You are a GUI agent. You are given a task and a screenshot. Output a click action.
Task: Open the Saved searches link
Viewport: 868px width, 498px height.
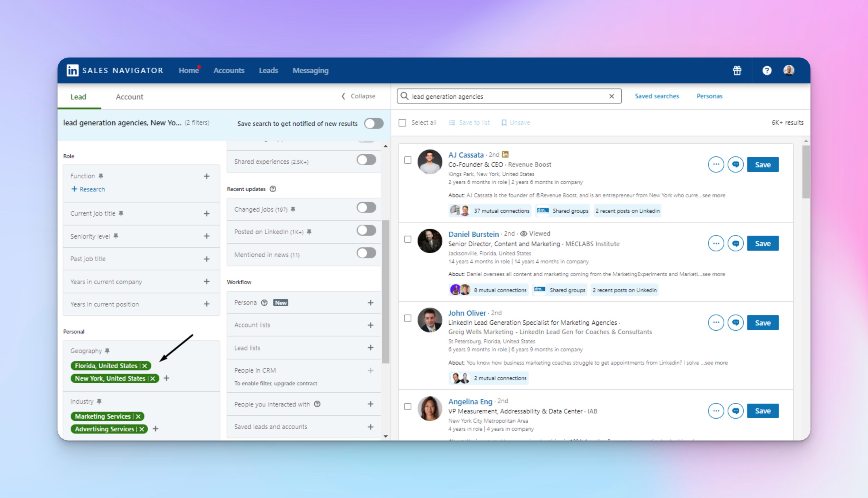coord(657,96)
